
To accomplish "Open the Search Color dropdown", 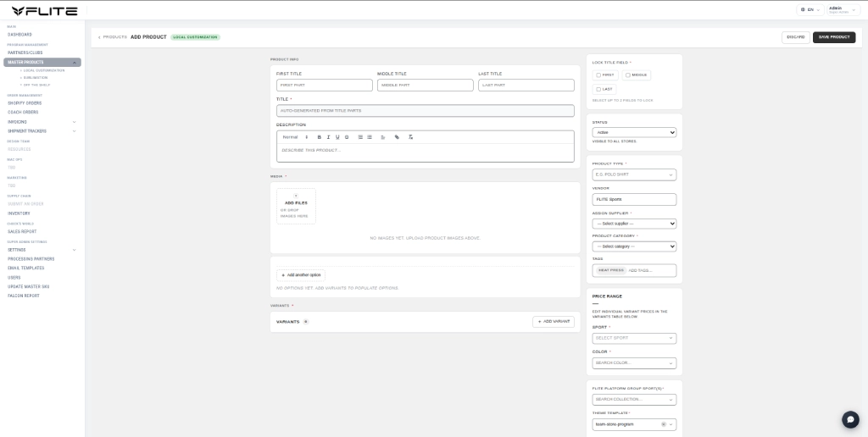I will point(634,363).
